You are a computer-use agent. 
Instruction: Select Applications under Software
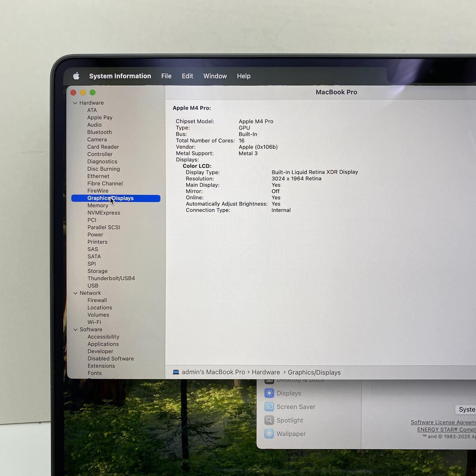(x=103, y=344)
